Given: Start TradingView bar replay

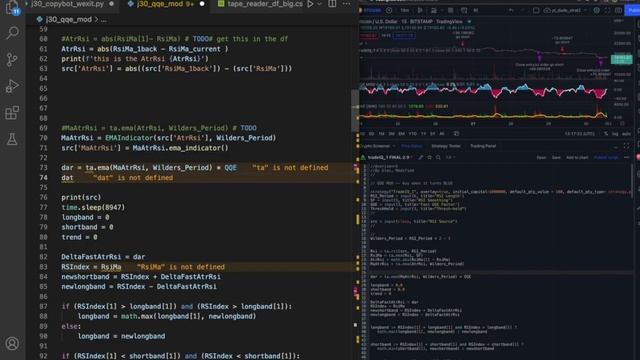Looking at the screenshot, I should 476,10.
